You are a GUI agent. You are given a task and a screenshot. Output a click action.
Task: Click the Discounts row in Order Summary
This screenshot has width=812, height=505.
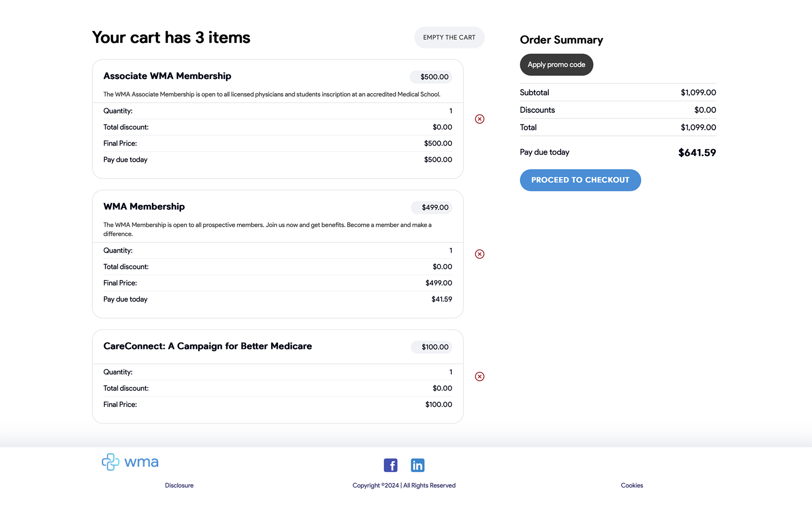618,110
